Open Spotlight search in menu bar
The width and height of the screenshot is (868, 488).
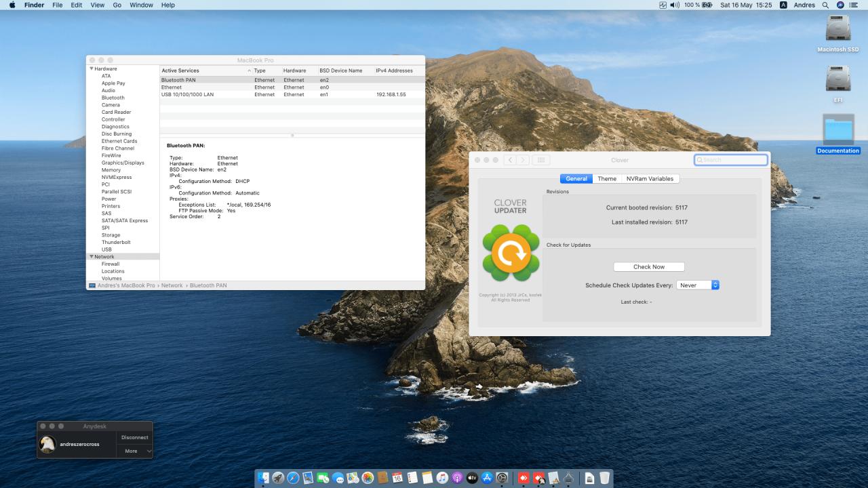pyautogui.click(x=825, y=5)
